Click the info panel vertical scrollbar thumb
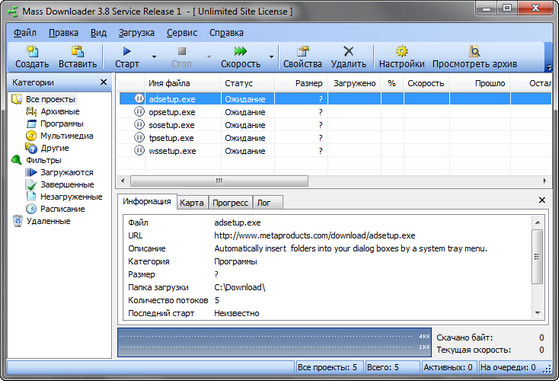Screen dimensions: 559x381 [537, 257]
